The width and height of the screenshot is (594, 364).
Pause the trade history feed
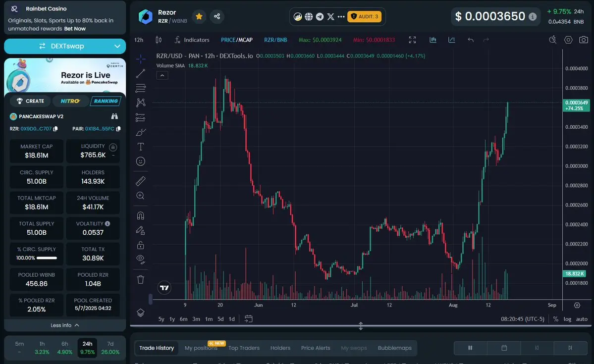pyautogui.click(x=470, y=348)
